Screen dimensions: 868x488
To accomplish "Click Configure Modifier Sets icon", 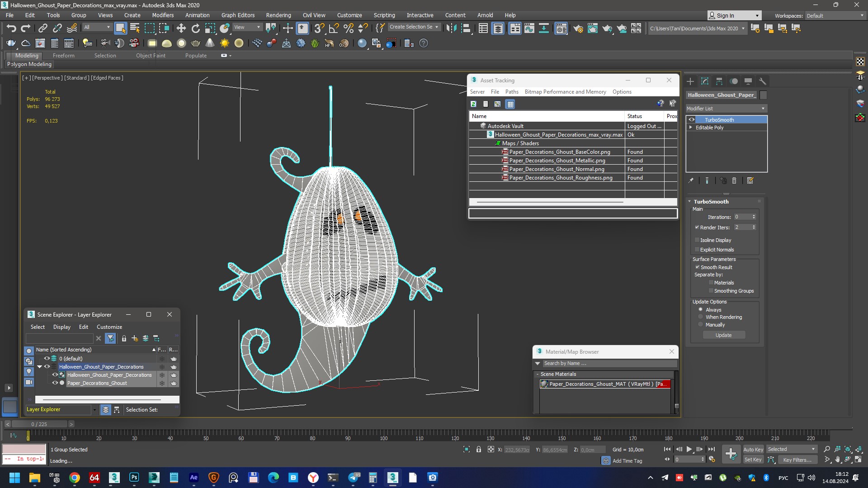I will click(750, 180).
